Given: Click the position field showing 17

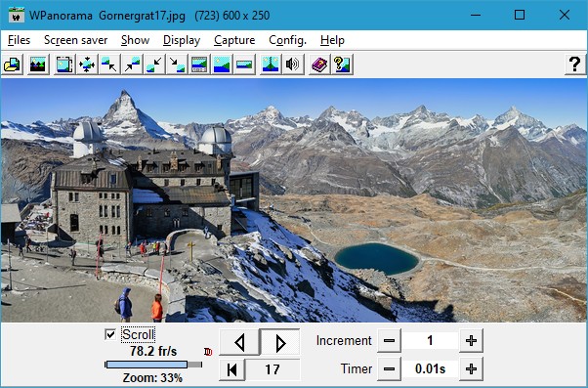Looking at the screenshot, I should click(x=273, y=369).
